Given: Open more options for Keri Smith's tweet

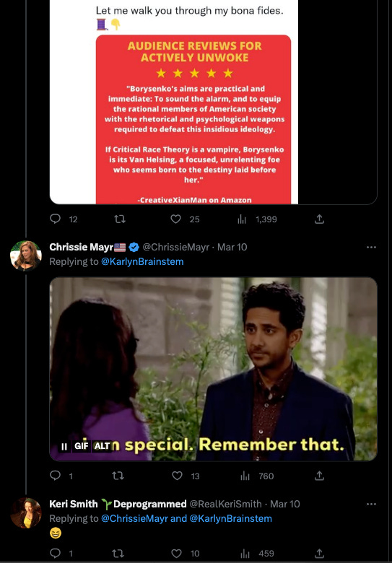Looking at the screenshot, I should coord(371,504).
